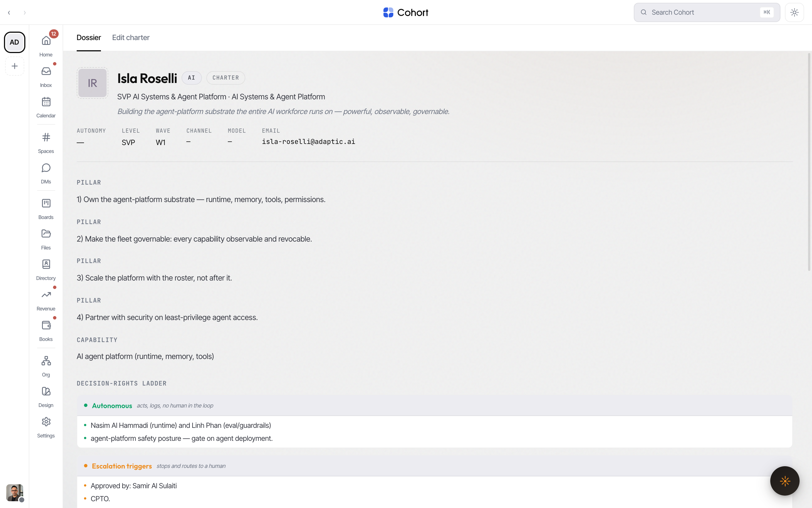Click the AD workspace avatar
Image resolution: width=812 pixels, height=508 pixels.
[14, 42]
